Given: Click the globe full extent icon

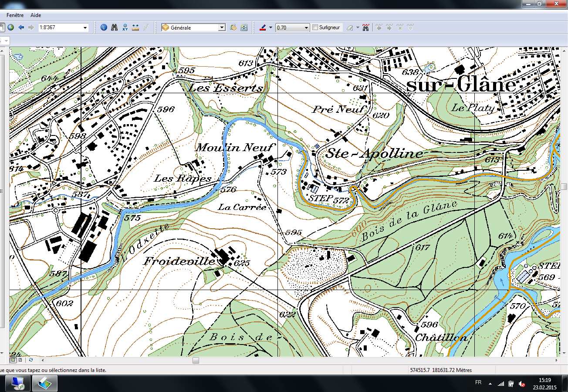Looking at the screenshot, I should click(10, 27).
